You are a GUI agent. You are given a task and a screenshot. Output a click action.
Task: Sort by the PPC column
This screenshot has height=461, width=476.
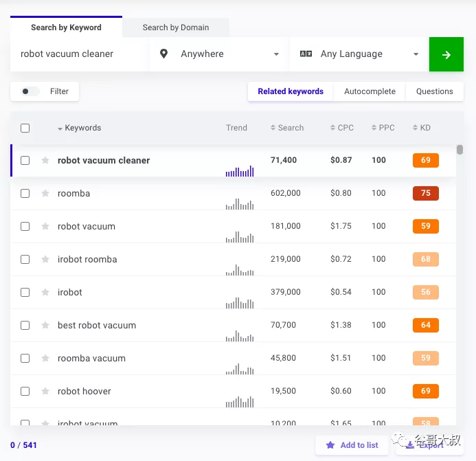coord(383,128)
